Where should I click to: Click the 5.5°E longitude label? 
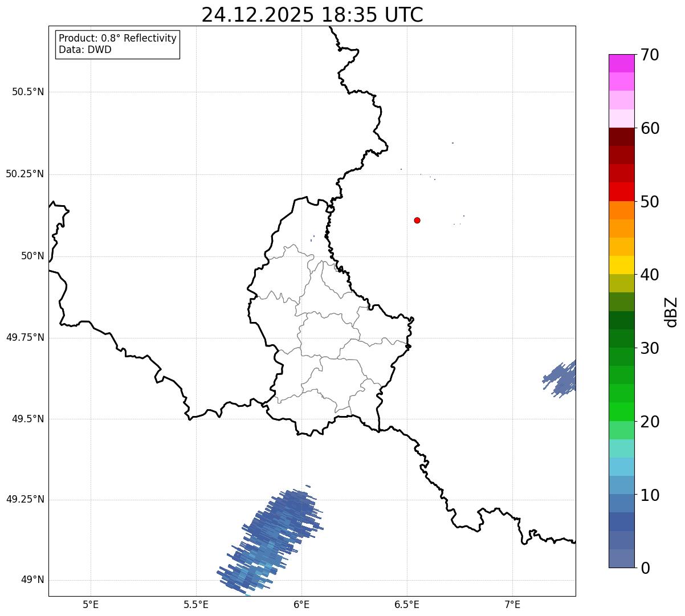click(x=196, y=605)
